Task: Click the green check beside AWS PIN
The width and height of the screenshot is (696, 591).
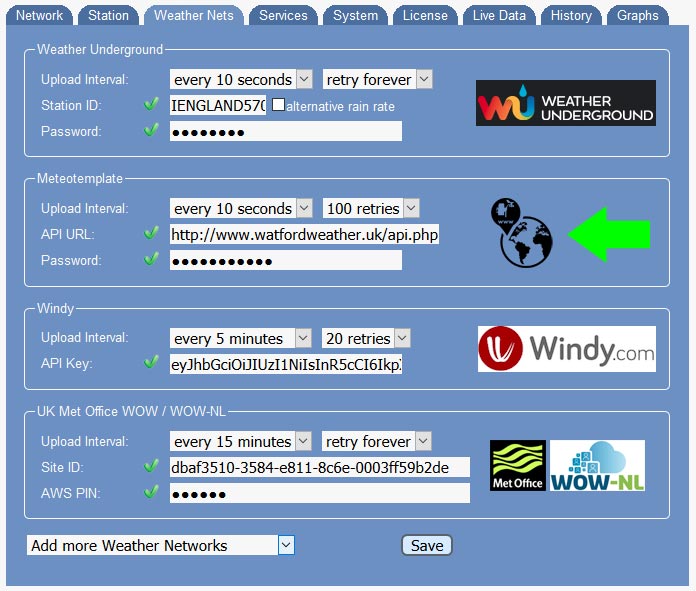Action: [x=151, y=492]
